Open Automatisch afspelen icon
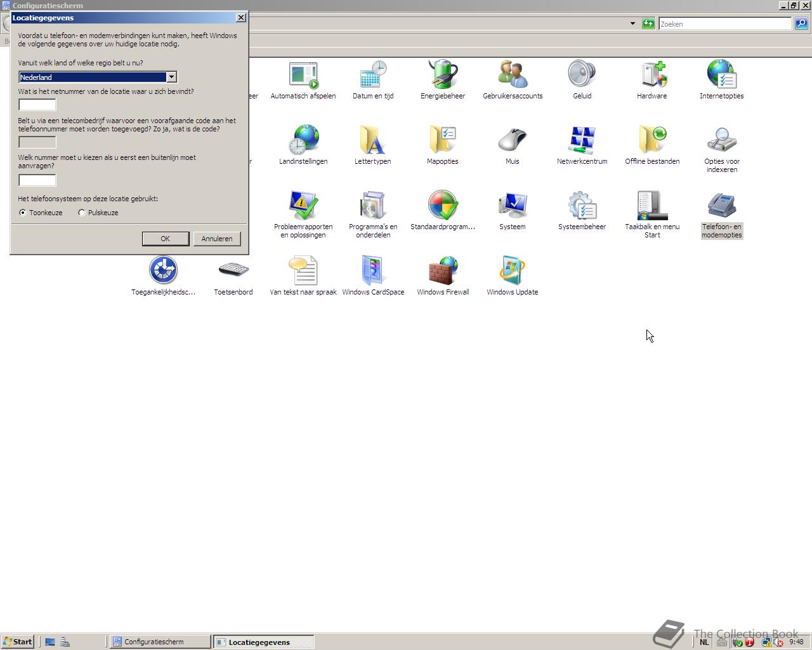The image size is (812, 650). (303, 75)
